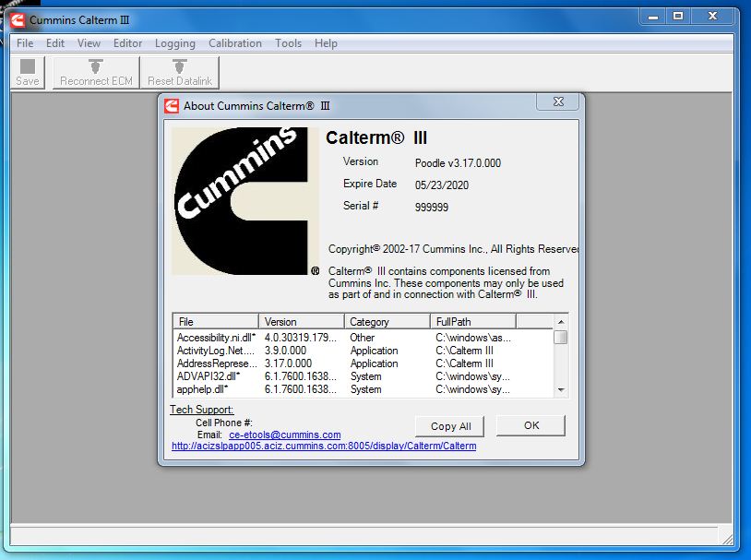Viewport: 751px width, 560px height.
Task: Open the ce-etools@cummins.com email link
Action: 284,435
